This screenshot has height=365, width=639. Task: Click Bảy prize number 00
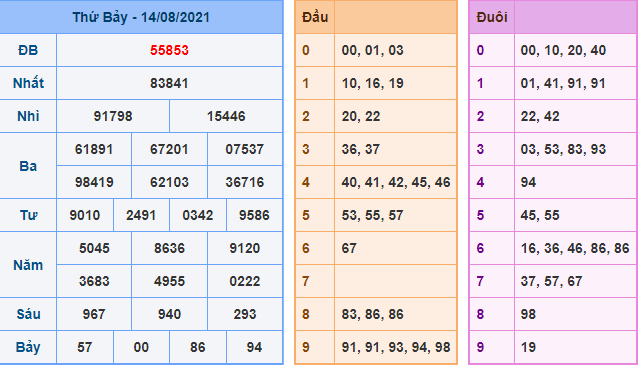coord(141,347)
